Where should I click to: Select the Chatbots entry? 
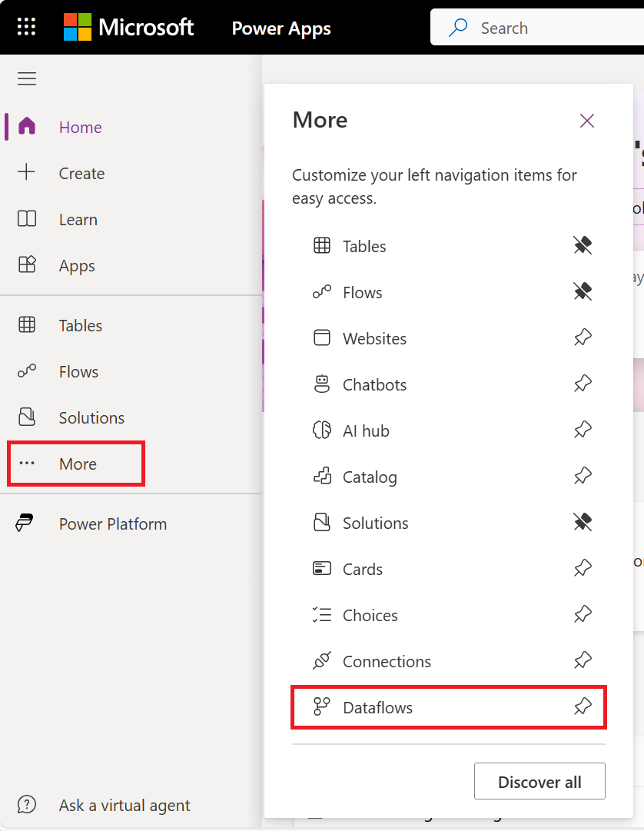pyautogui.click(x=374, y=384)
